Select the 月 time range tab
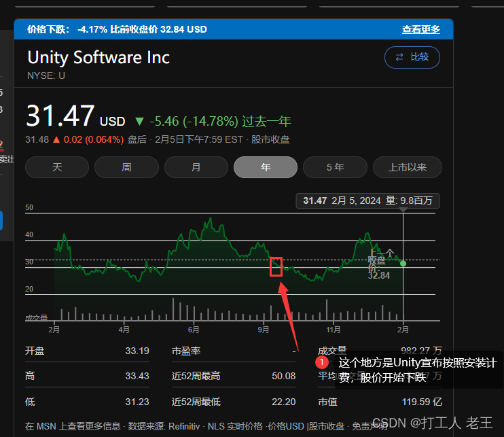Viewport: 504px width, 437px height. pyautogui.click(x=196, y=167)
